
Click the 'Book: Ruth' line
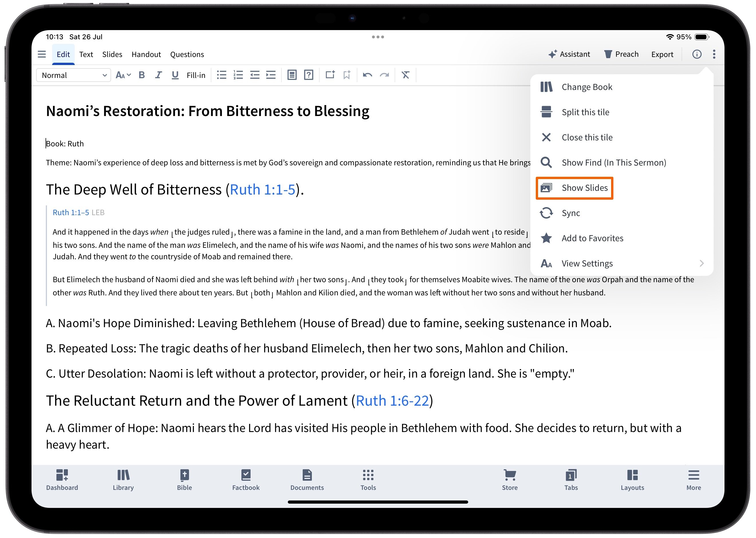[65, 144]
